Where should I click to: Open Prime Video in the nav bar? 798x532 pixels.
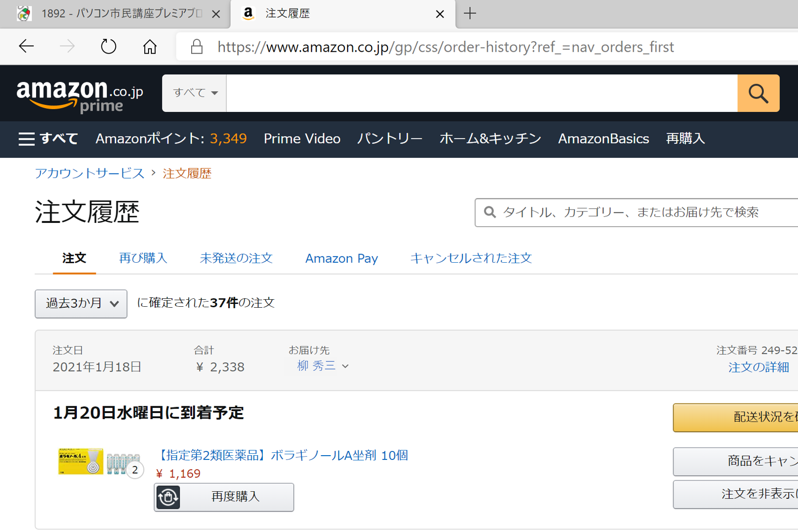tap(302, 138)
